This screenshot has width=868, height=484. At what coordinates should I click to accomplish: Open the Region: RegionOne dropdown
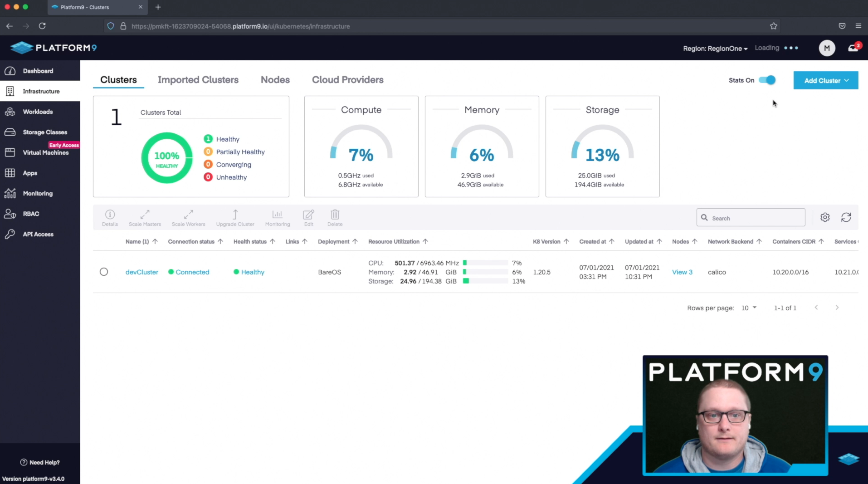pos(715,48)
